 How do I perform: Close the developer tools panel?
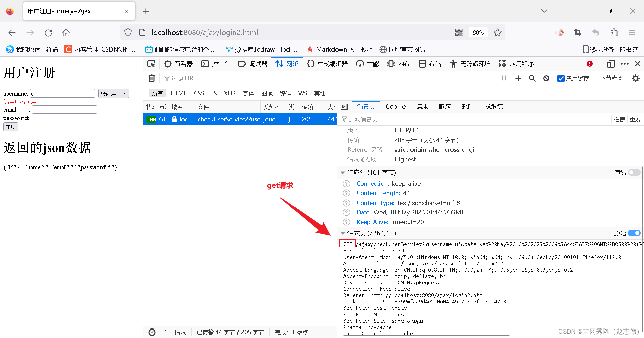point(638,64)
